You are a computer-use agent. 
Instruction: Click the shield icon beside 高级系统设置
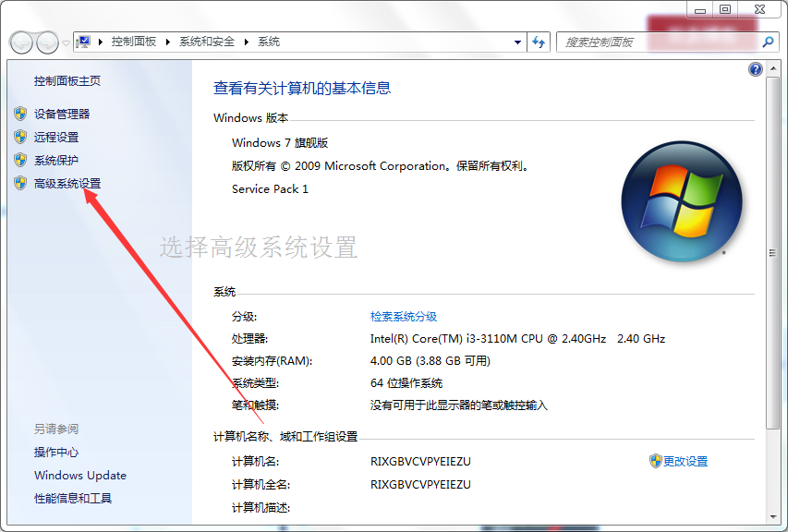(20, 183)
